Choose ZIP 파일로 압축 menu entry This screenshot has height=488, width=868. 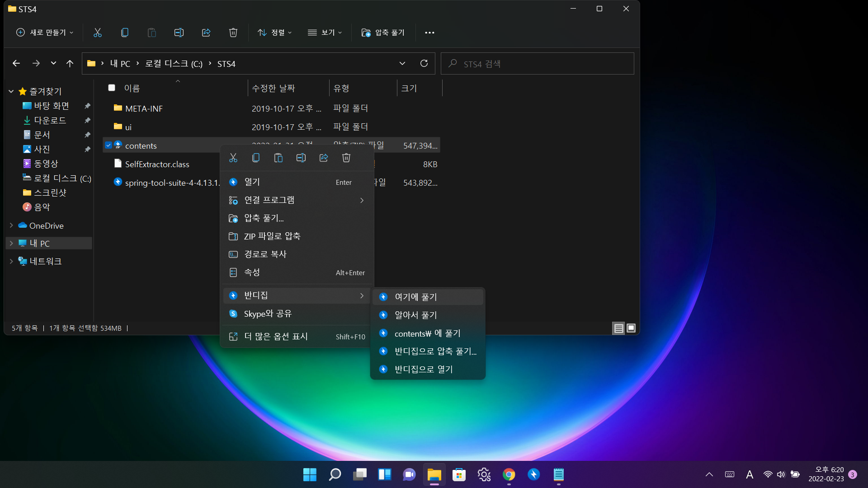272,236
